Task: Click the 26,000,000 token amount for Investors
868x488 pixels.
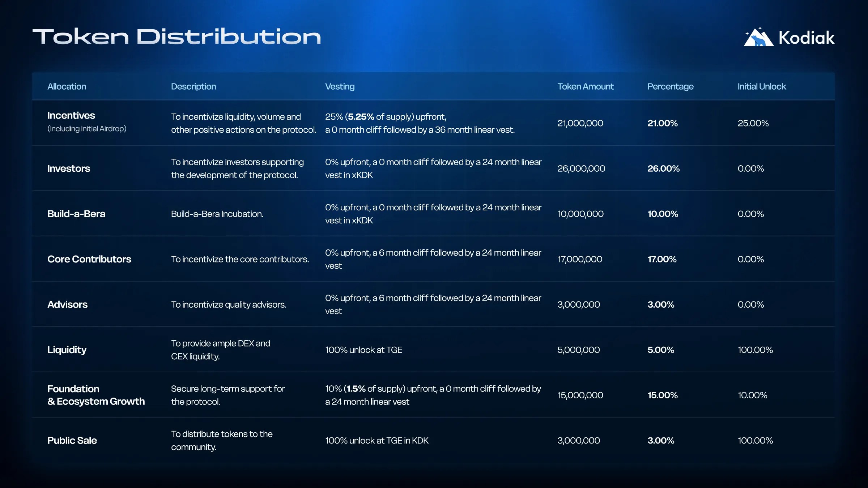Action: point(581,168)
